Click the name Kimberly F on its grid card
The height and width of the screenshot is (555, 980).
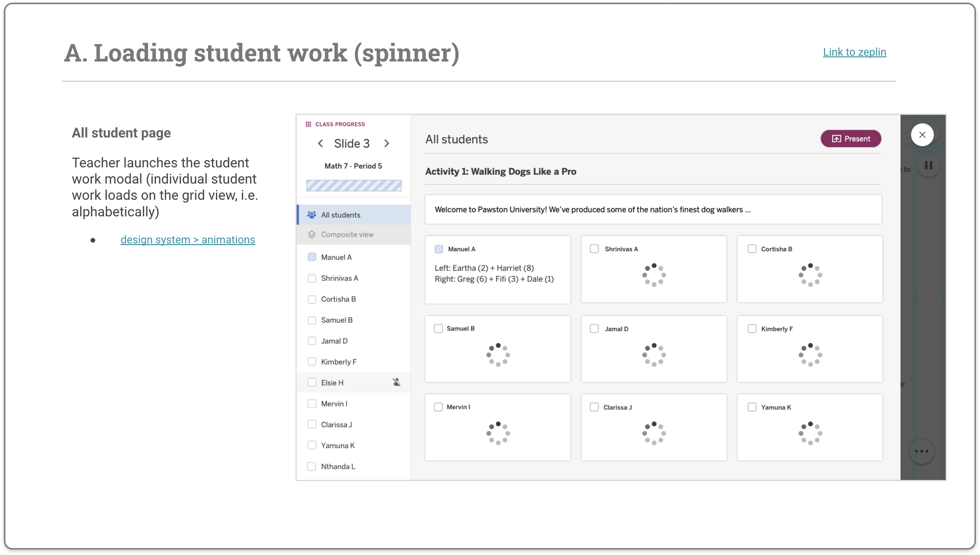[777, 329]
